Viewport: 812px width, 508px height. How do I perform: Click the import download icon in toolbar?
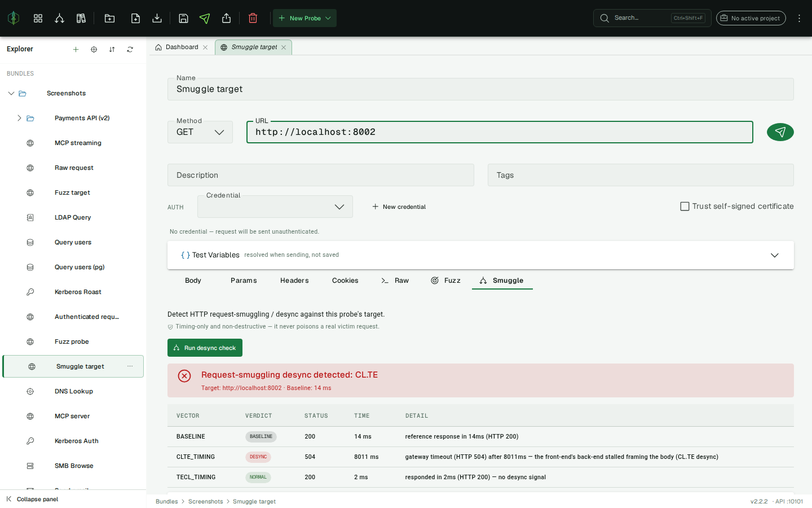point(157,18)
